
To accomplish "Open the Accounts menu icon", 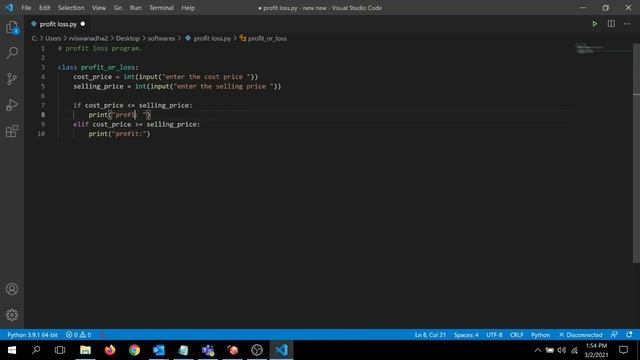I will pos(12,289).
